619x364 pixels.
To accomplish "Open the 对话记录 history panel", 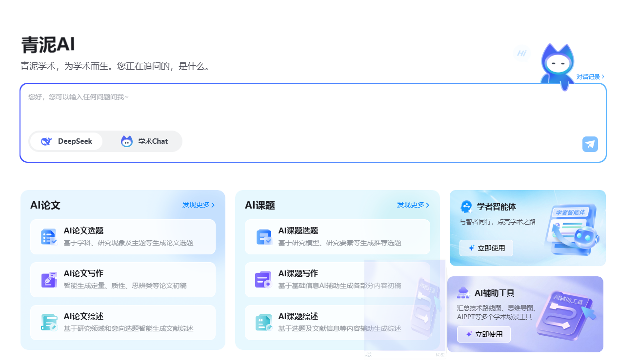I will tap(590, 77).
